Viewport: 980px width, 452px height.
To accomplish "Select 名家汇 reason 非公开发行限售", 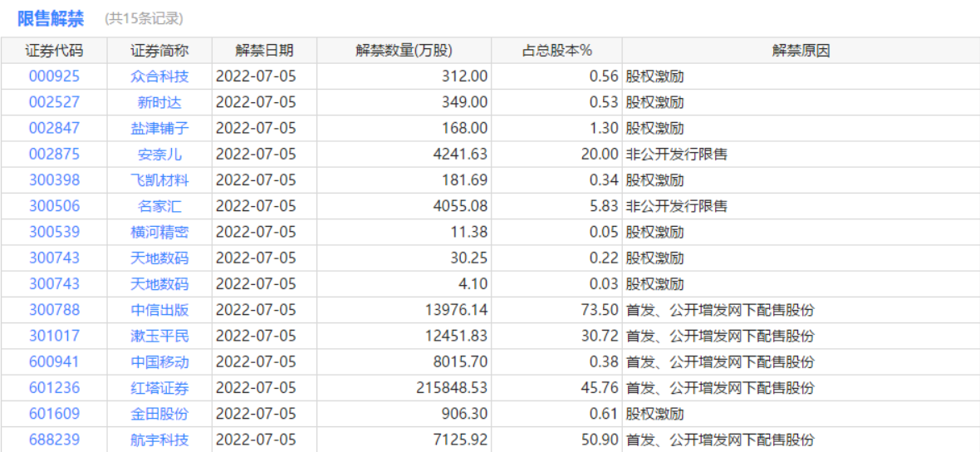I will [x=676, y=206].
